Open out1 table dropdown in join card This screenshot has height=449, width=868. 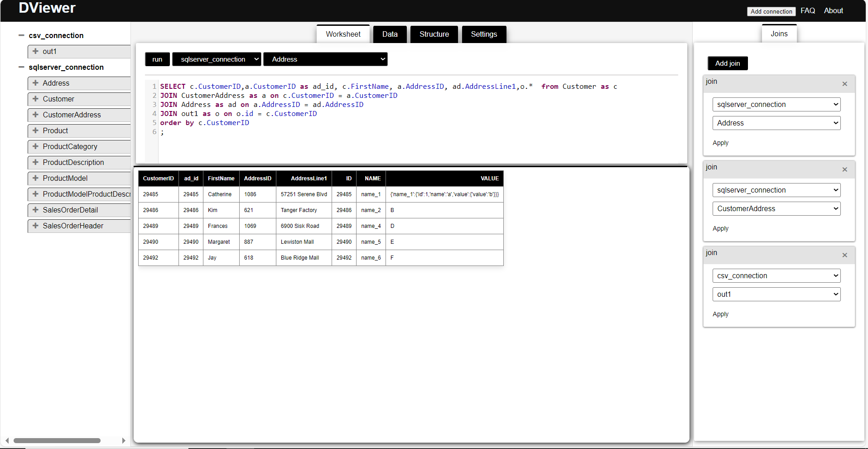point(776,294)
